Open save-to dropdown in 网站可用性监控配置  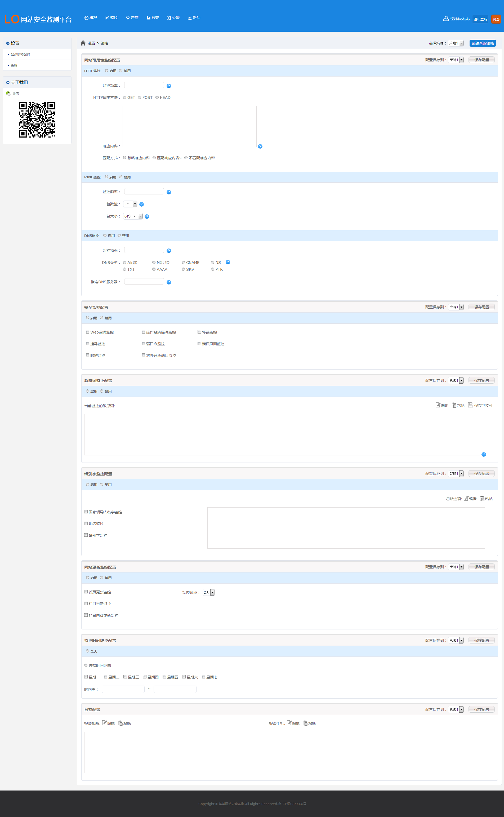point(456,60)
